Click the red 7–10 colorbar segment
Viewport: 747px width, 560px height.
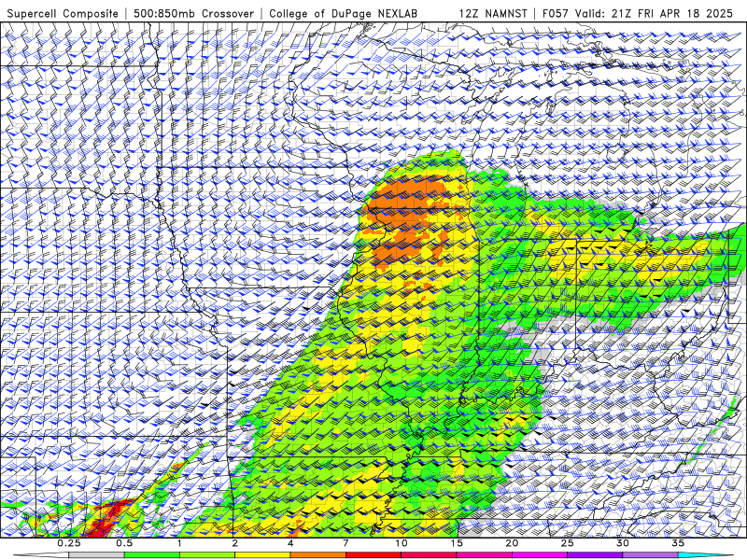[373, 555]
